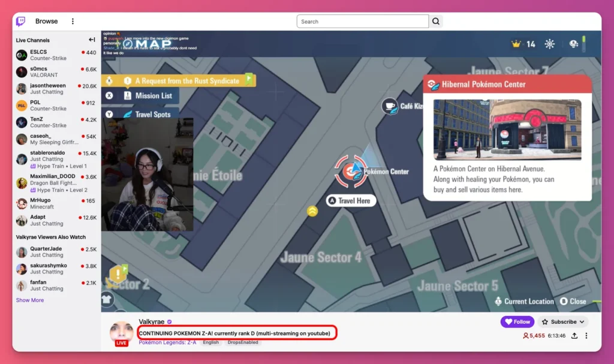
Task: Open stream options three-dot menu
Action: 586,336
